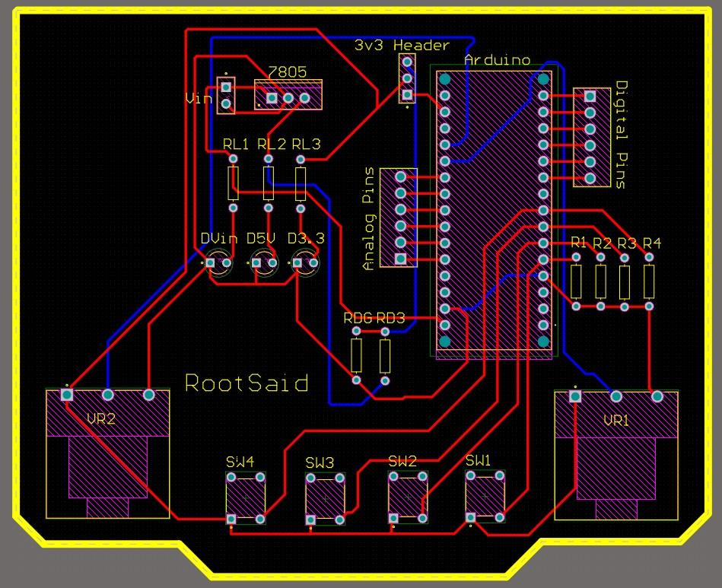
Task: Select the RD3 resistor footprint
Action: pyautogui.click(x=385, y=355)
